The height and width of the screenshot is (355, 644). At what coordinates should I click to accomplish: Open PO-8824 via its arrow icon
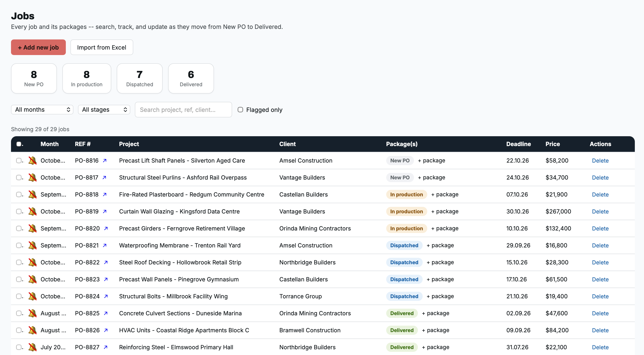click(106, 296)
